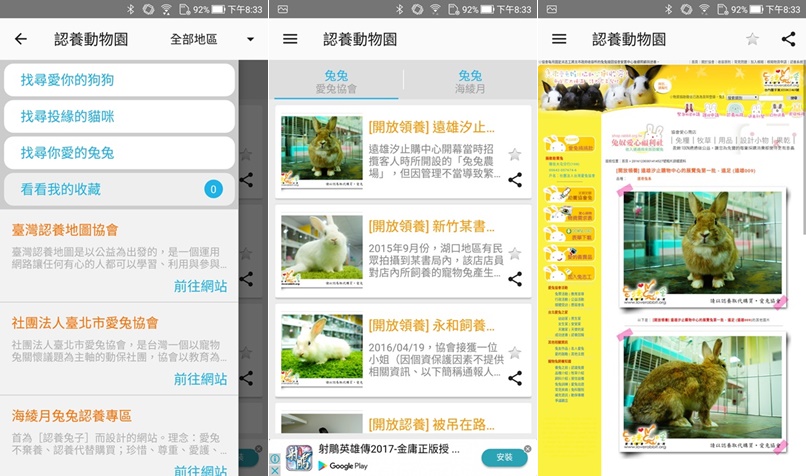Switch to 兔兔 海綾月 tab

coord(470,82)
